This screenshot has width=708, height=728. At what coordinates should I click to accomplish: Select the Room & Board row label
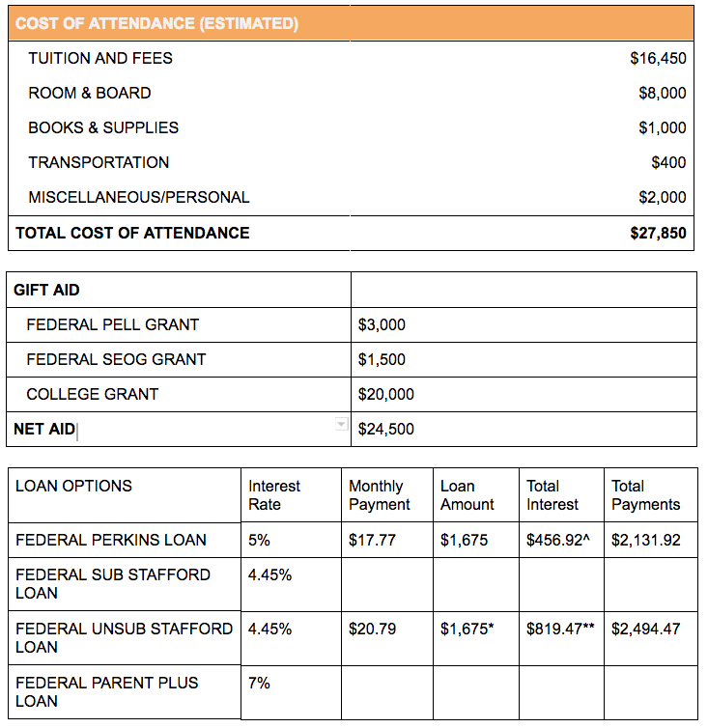[90, 94]
